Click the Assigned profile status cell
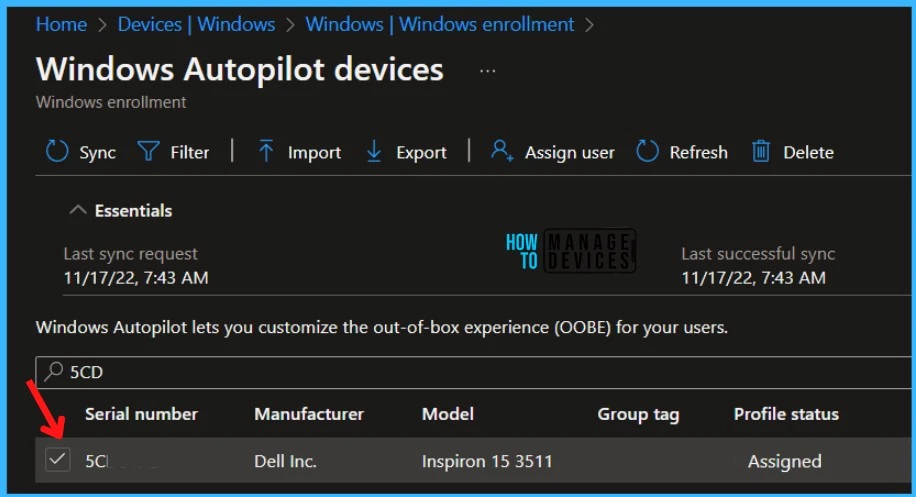Image resolution: width=916 pixels, height=497 pixels. [x=785, y=461]
